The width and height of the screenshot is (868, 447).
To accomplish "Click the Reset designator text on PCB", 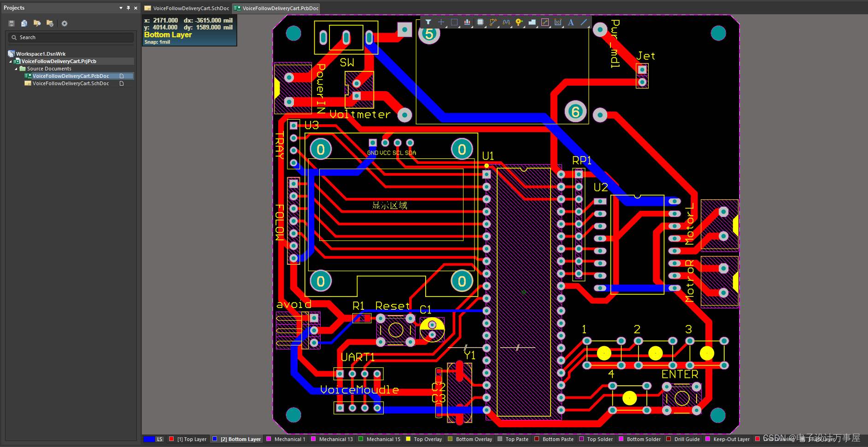I will [x=393, y=306].
